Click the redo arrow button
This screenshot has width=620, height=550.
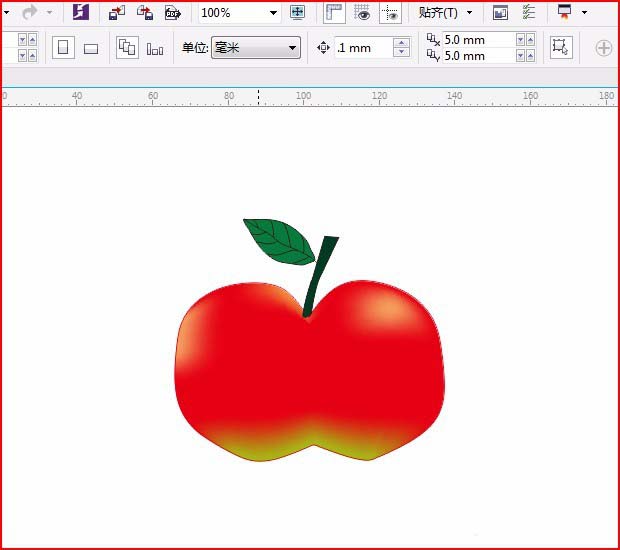pyautogui.click(x=29, y=13)
